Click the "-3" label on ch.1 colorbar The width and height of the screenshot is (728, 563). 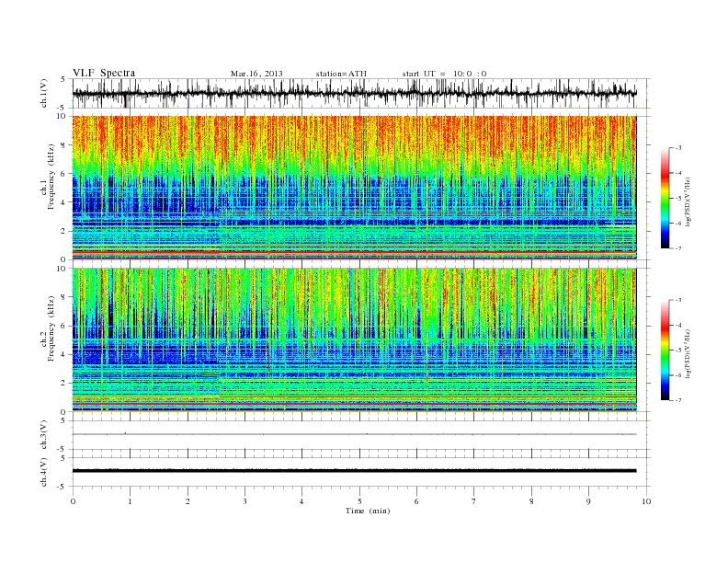coord(678,148)
